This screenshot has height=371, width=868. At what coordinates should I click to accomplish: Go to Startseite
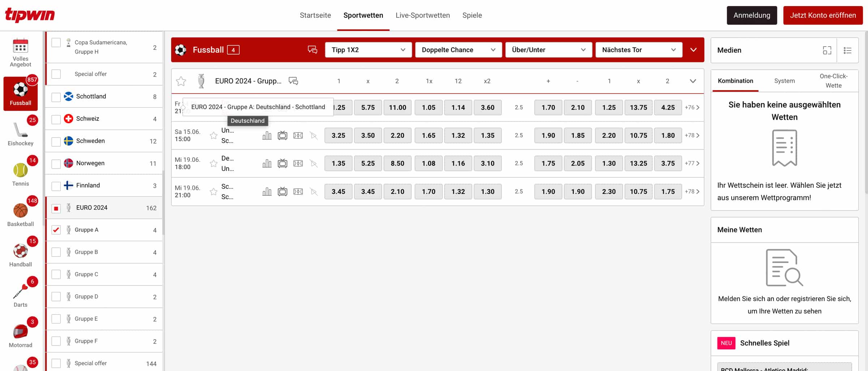(315, 15)
